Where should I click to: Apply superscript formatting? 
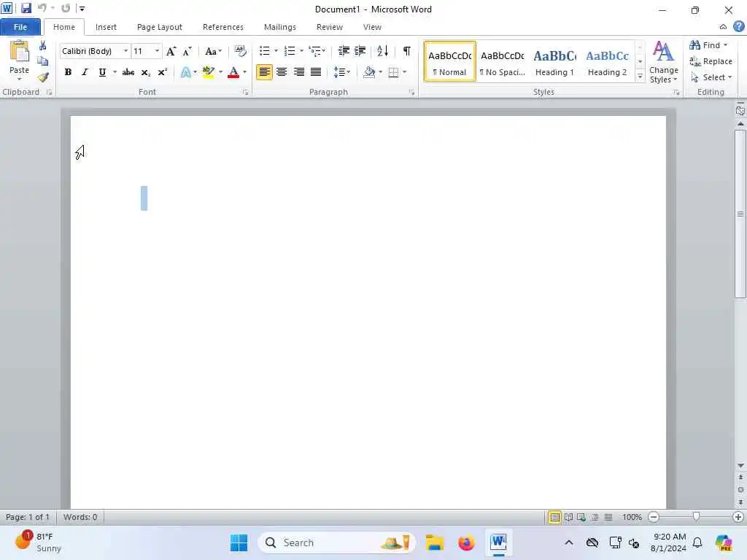[163, 72]
